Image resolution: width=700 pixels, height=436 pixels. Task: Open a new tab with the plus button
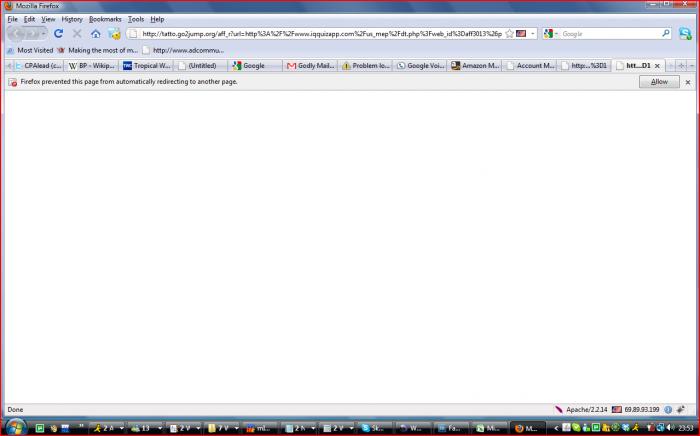[681, 66]
